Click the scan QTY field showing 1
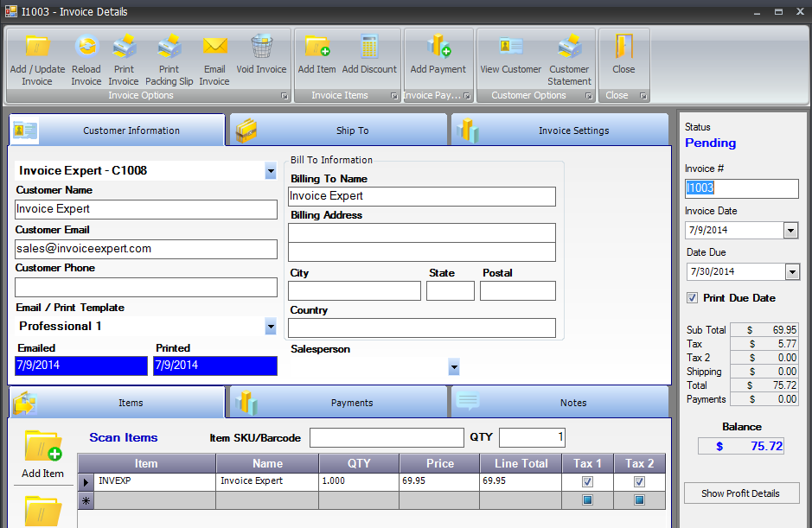The image size is (812, 528). click(x=532, y=438)
